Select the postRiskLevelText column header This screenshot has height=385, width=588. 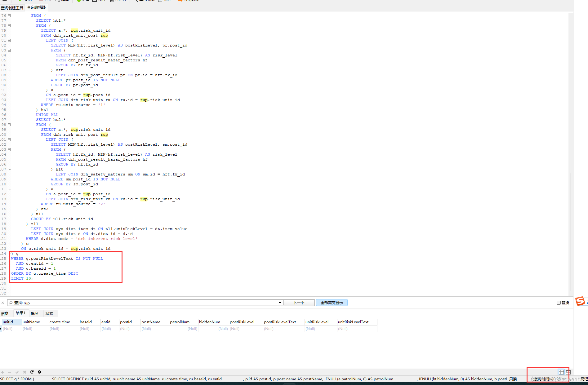(x=284, y=322)
